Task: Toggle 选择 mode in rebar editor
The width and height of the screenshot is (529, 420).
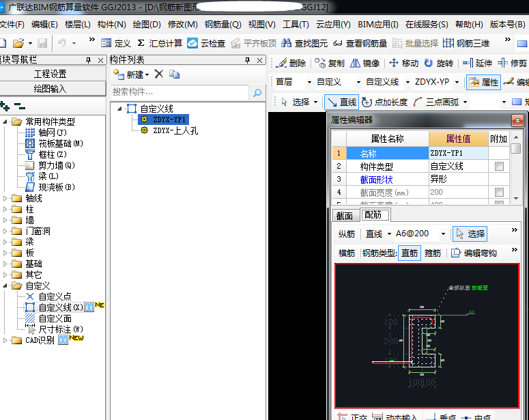Action: point(470,234)
